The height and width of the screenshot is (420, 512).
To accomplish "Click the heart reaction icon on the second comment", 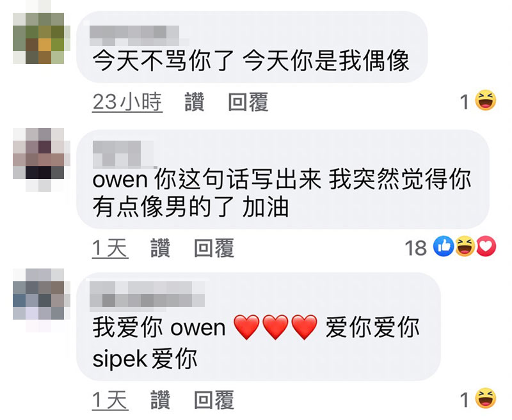I will 486,247.
